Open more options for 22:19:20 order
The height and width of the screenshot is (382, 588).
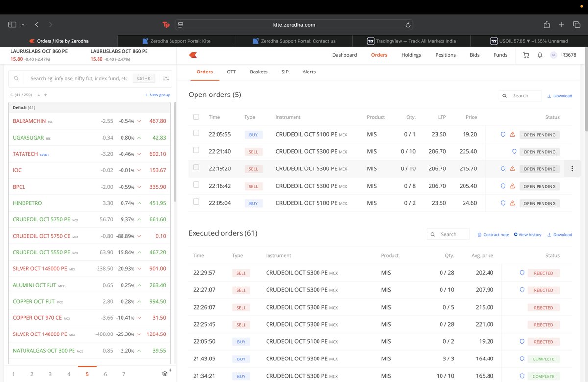tap(572, 169)
